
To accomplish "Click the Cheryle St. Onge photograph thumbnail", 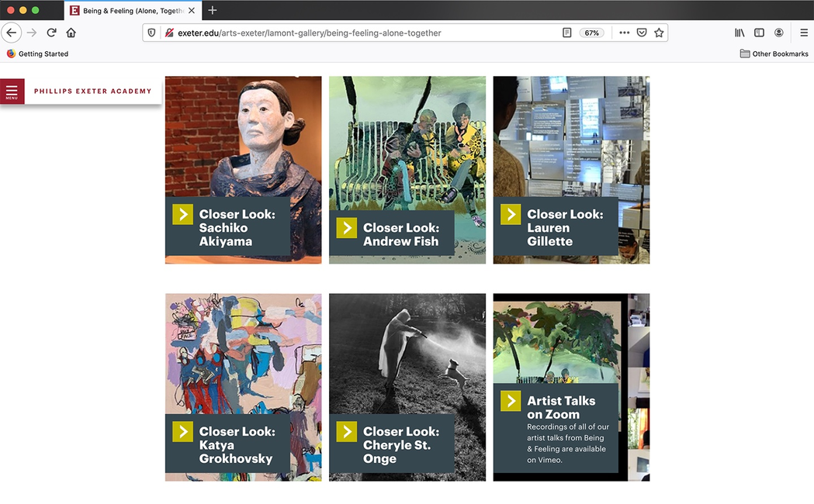I will [407, 349].
